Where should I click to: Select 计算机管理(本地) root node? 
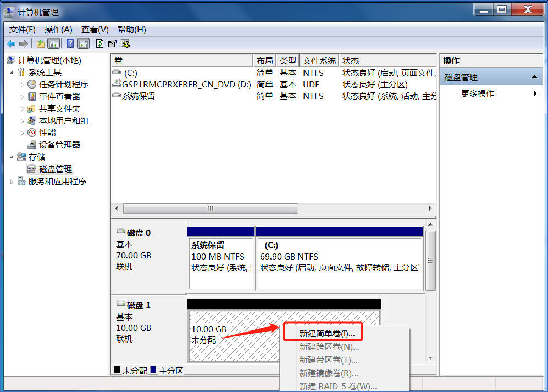pos(49,60)
